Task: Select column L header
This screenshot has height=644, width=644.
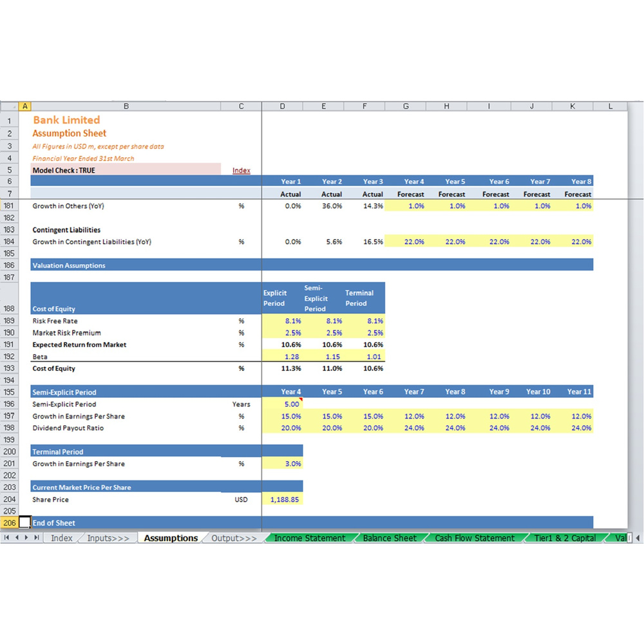Action: (611, 106)
